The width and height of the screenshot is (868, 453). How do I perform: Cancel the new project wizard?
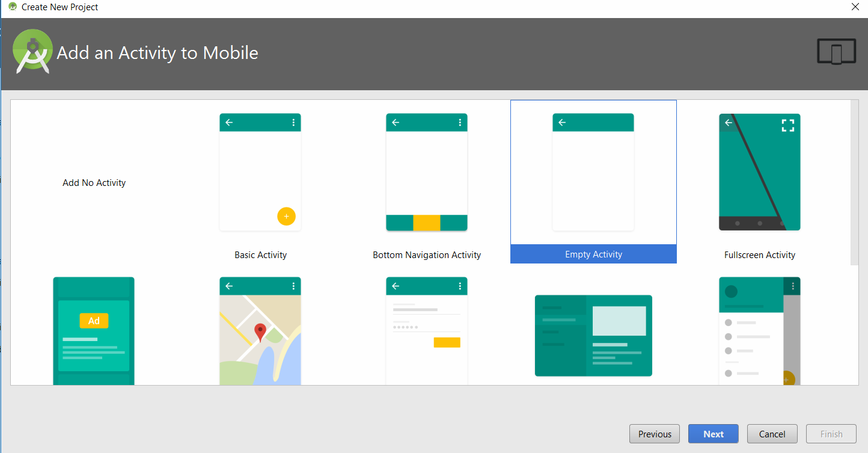[772, 434]
